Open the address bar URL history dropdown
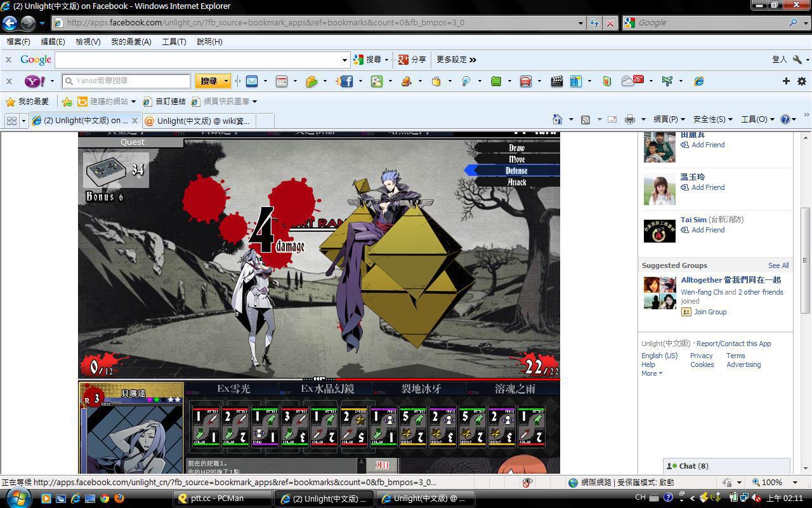Viewport: 812px width, 508px height. [580, 23]
